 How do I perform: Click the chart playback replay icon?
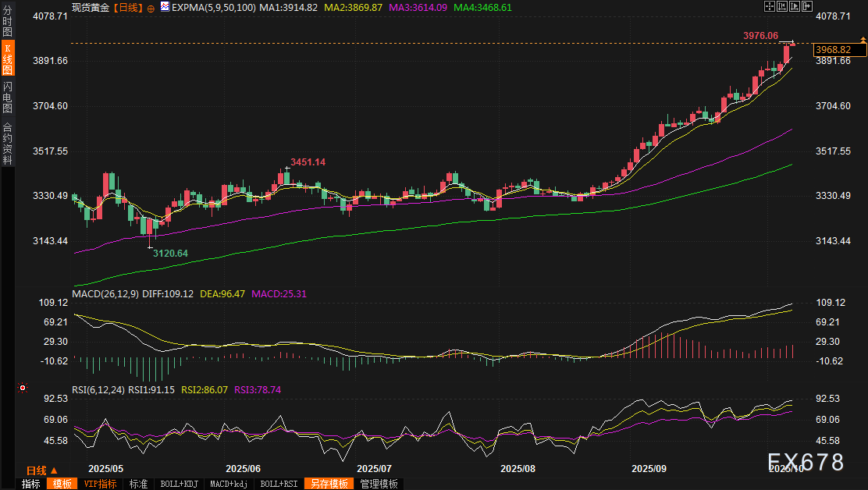795,6
